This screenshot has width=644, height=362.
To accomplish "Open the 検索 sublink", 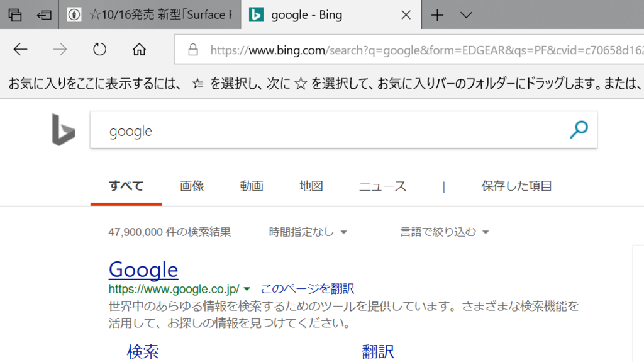I will point(143,352).
